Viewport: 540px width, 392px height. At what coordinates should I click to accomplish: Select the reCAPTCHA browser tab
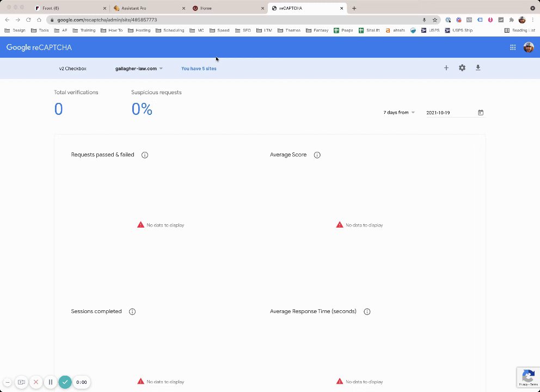point(307,8)
